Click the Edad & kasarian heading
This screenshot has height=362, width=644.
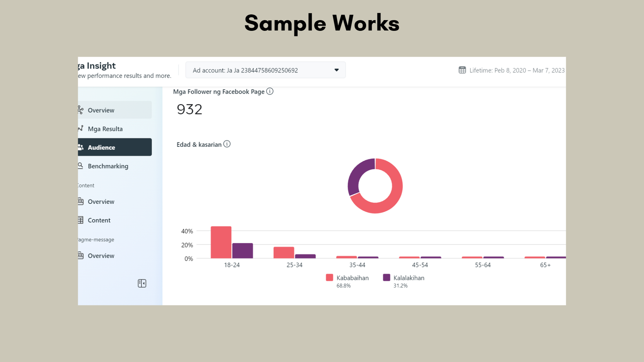(x=199, y=144)
